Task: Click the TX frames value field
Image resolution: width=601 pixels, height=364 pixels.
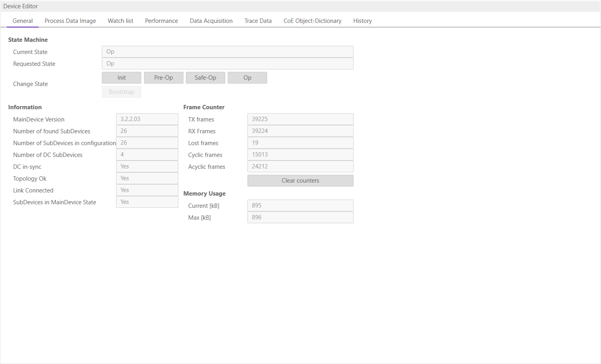Action: click(x=300, y=119)
